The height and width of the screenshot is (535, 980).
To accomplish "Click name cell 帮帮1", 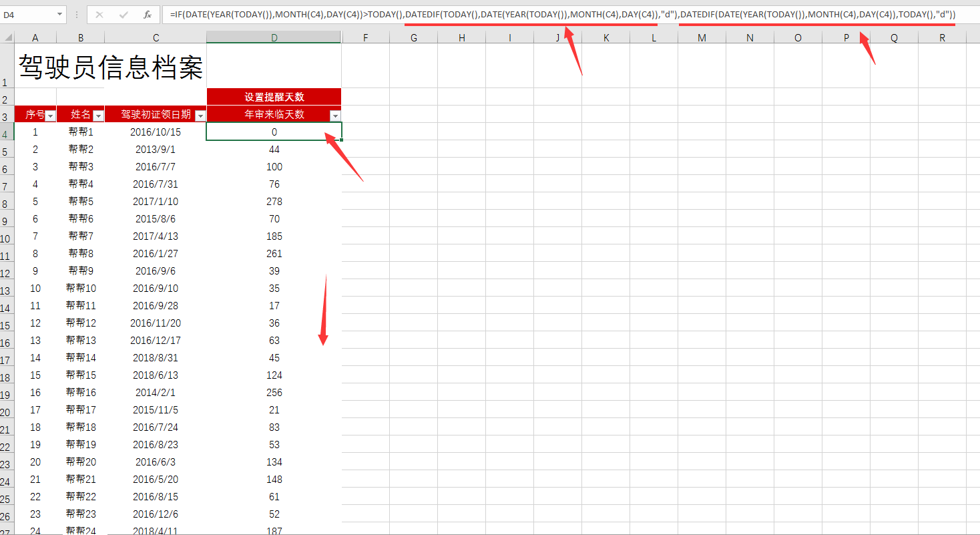I will (81, 132).
